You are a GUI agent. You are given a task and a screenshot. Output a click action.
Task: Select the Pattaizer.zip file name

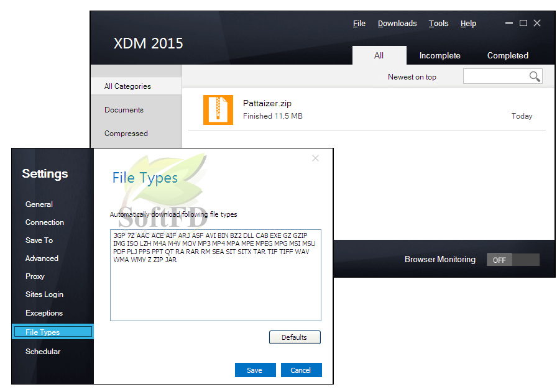[x=267, y=103]
